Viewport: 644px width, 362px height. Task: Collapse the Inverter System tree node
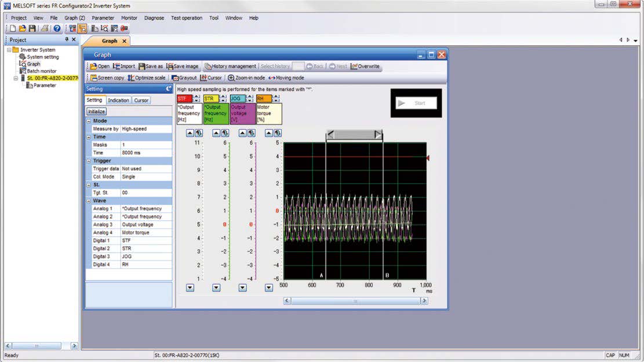[x=9, y=50]
